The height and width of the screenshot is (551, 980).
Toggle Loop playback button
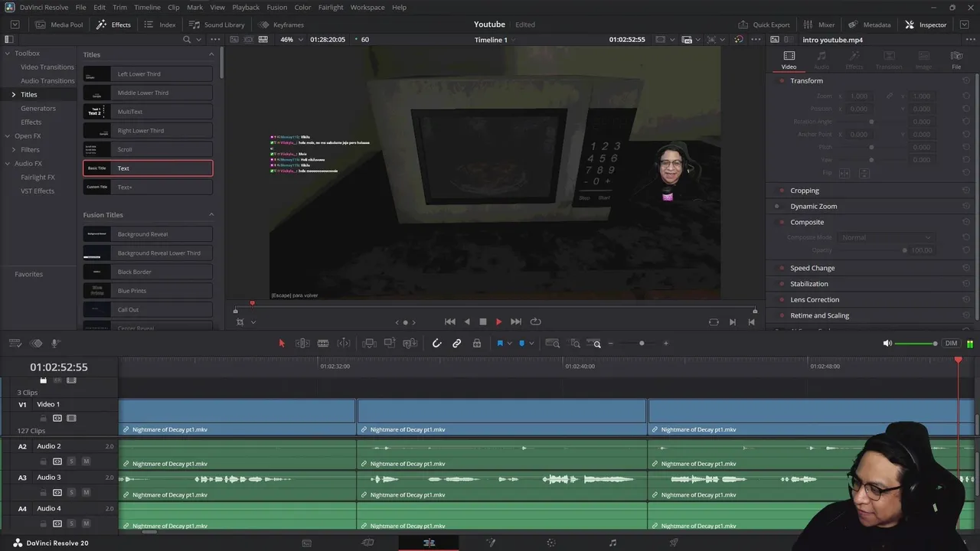536,322
